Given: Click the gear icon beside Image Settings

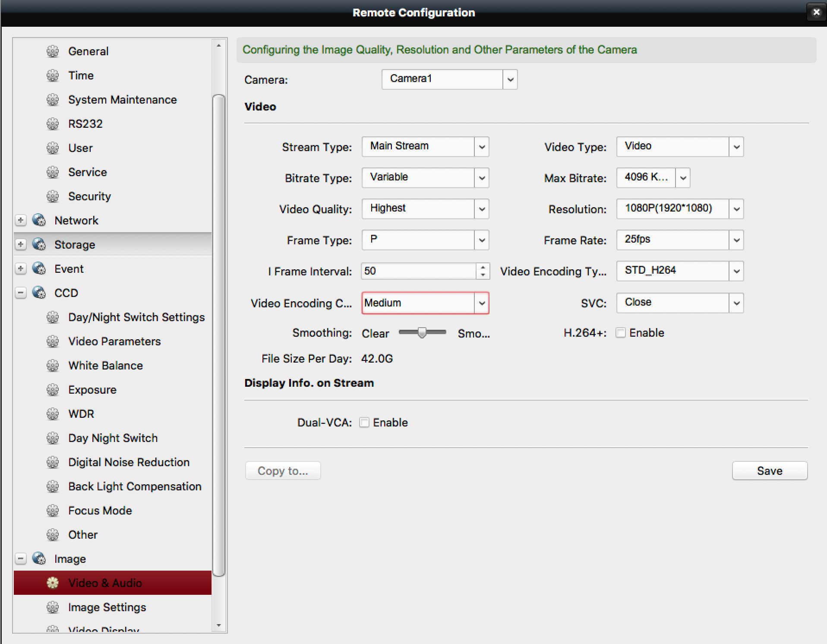Looking at the screenshot, I should 53,607.
